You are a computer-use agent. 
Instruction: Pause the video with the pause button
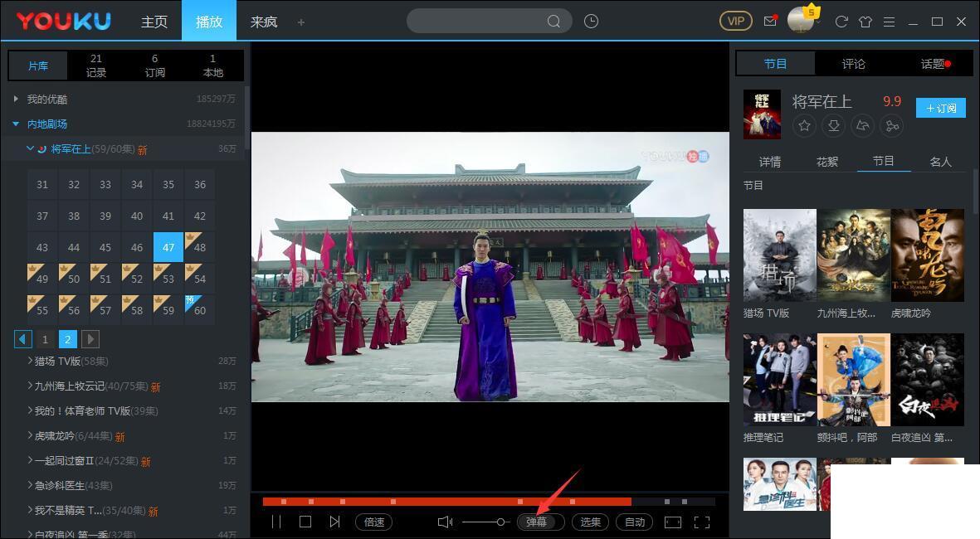276,522
